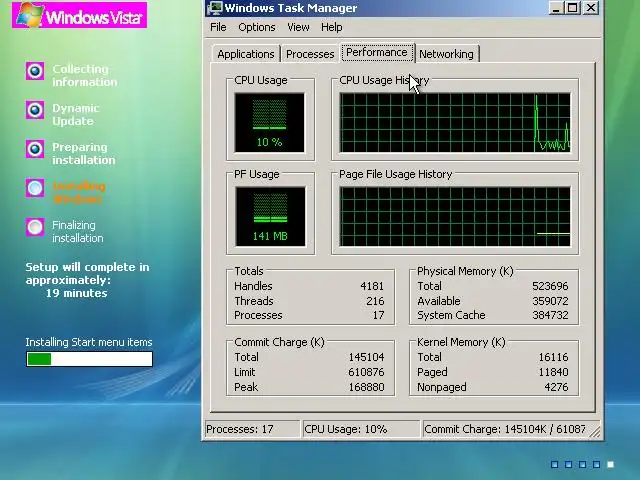Image resolution: width=640 pixels, height=480 pixels.
Task: Click the 'Collecting information' step label
Action: 84,76
